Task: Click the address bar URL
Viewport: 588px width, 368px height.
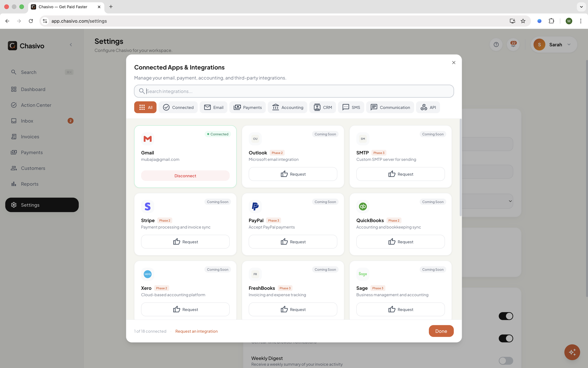Action: point(79,21)
